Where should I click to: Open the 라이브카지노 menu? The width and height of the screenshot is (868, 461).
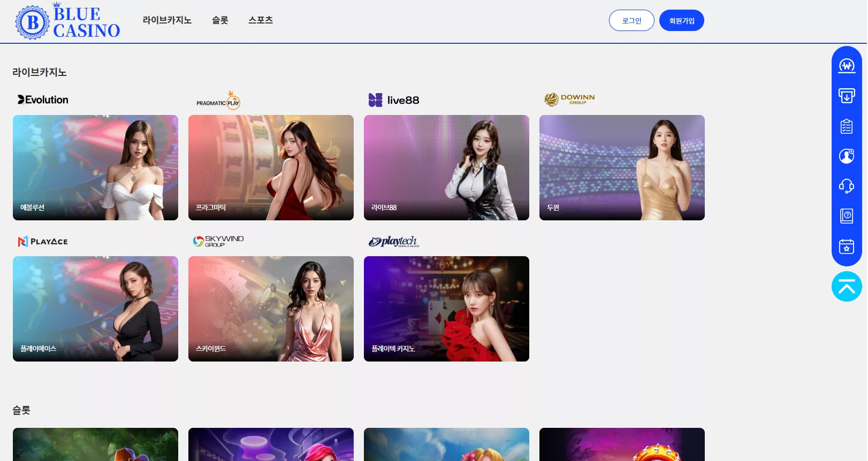click(167, 20)
